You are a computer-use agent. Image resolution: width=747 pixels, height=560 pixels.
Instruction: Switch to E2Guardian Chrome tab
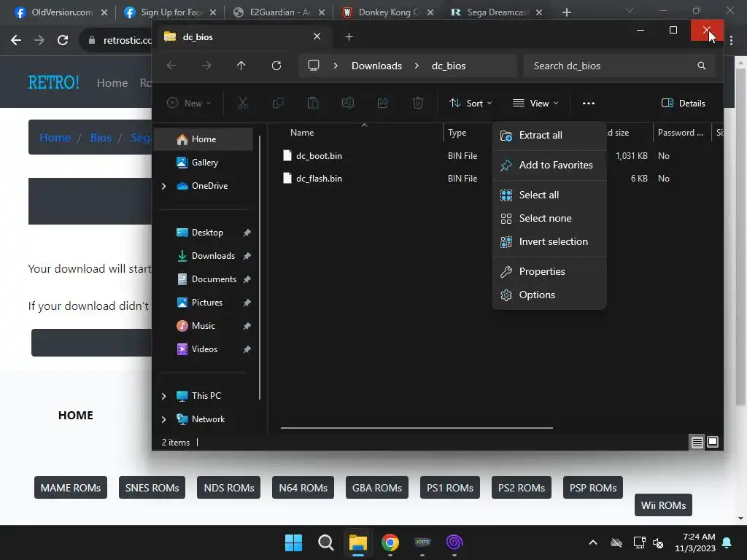pyautogui.click(x=279, y=12)
